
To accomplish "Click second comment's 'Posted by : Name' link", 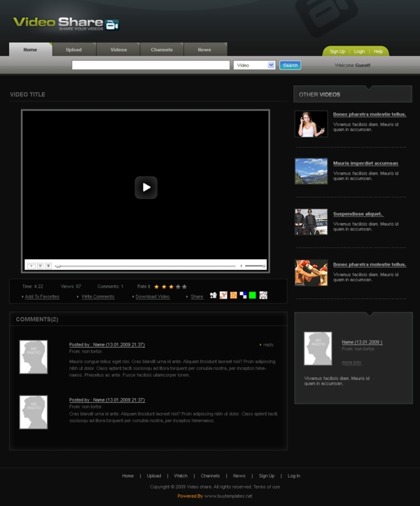I will pyautogui.click(x=107, y=400).
